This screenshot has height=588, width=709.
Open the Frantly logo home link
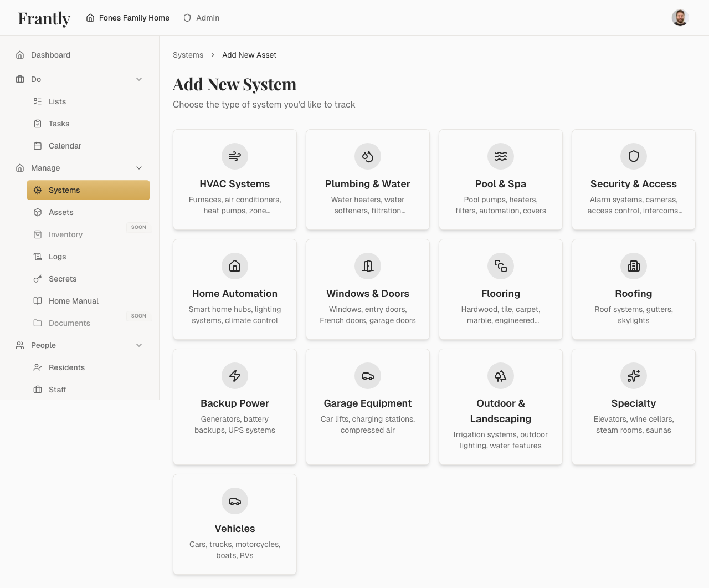(44, 18)
